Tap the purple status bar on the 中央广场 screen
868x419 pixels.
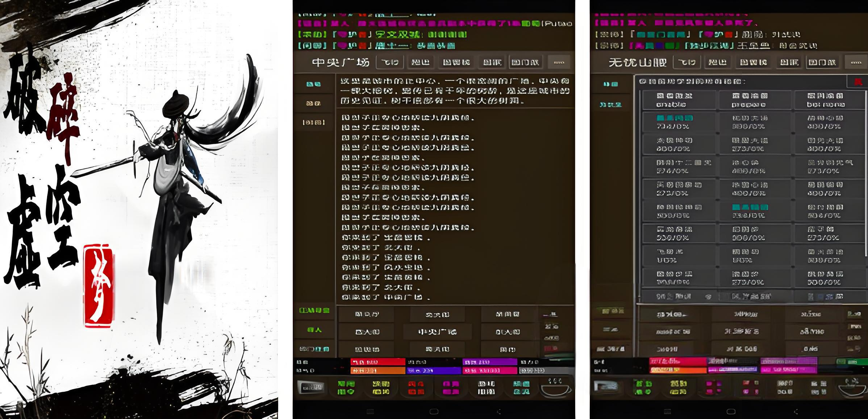(489, 362)
